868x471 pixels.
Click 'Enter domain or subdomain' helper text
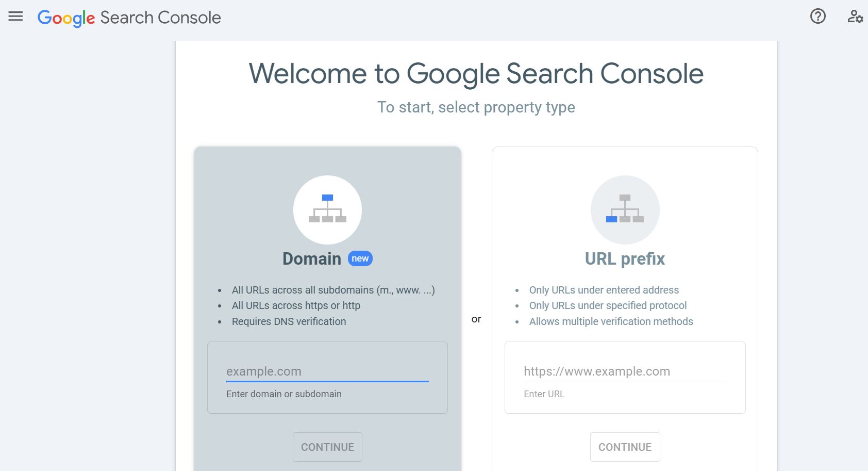pyautogui.click(x=283, y=394)
